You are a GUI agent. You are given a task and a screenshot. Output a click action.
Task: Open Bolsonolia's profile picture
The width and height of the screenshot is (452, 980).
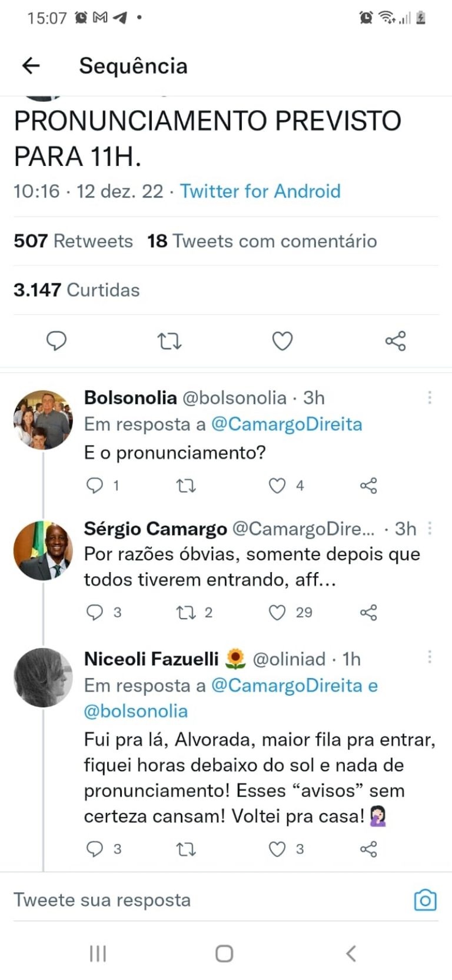point(43,420)
